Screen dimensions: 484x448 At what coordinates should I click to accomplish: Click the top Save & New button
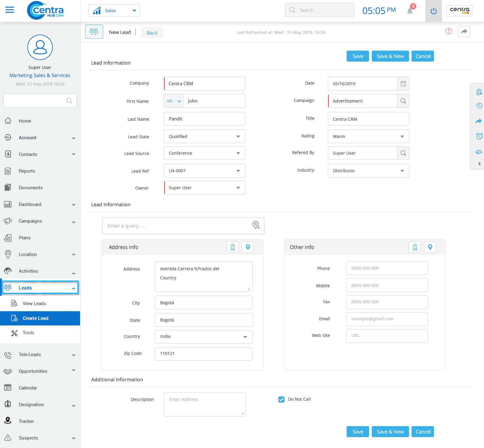(x=390, y=56)
